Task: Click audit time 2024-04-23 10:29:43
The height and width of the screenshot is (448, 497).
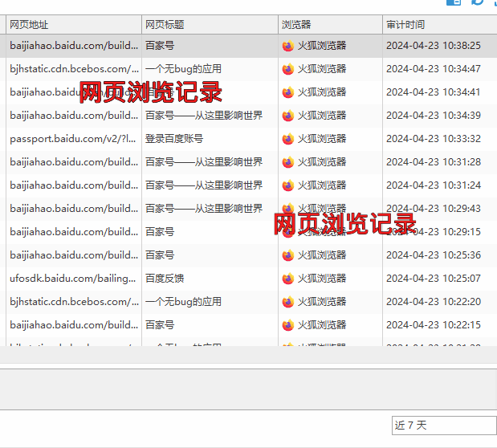Action: tap(434, 209)
